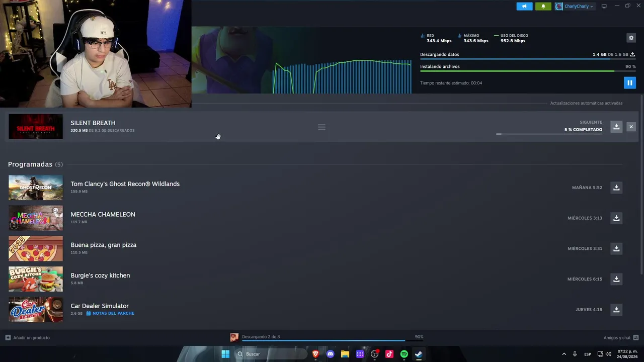Switch to Big Picture mode icon
This screenshot has width=644, height=362.
tap(604, 6)
